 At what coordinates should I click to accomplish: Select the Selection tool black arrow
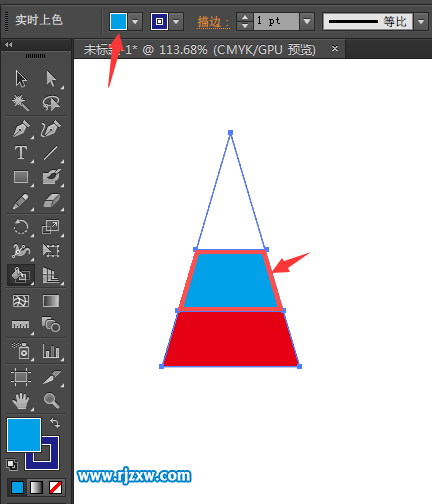pyautogui.click(x=21, y=79)
